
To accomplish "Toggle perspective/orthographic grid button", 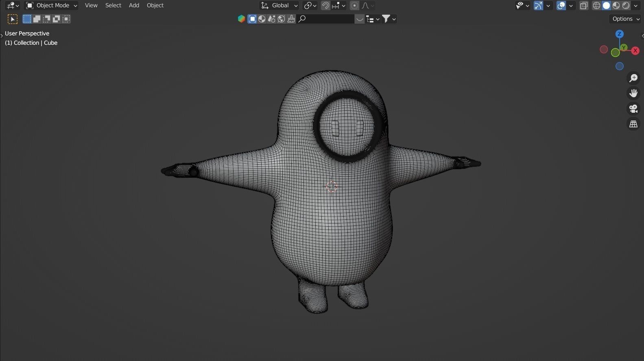I will click(x=633, y=124).
